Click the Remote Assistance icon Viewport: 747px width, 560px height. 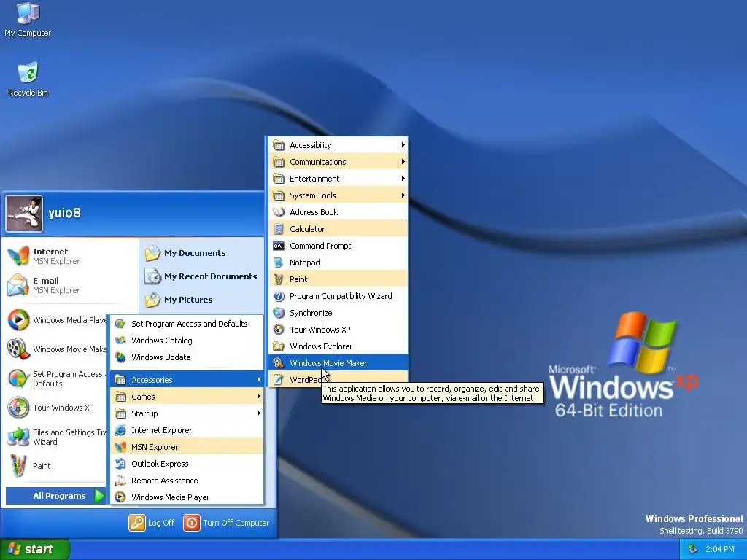click(120, 481)
